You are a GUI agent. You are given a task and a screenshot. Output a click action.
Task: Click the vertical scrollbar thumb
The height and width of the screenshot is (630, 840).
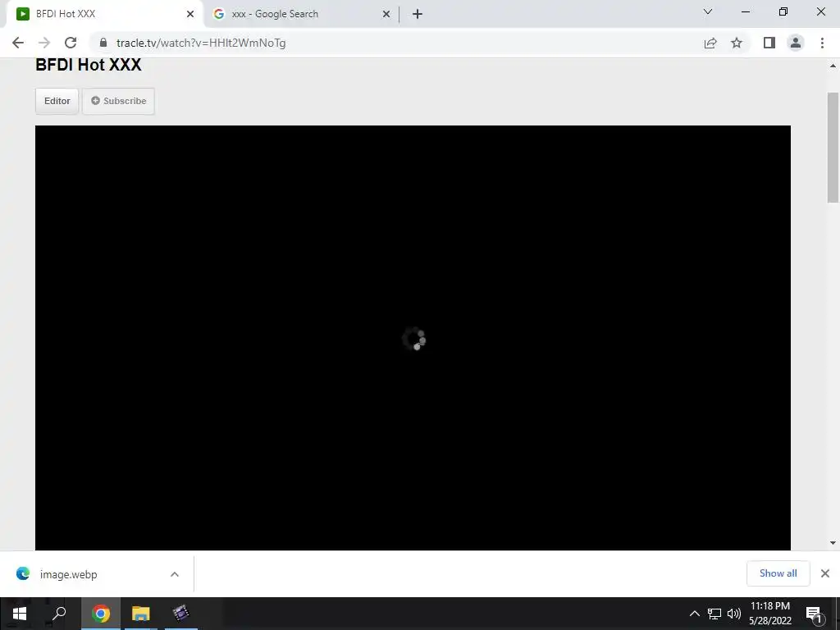pos(833,148)
